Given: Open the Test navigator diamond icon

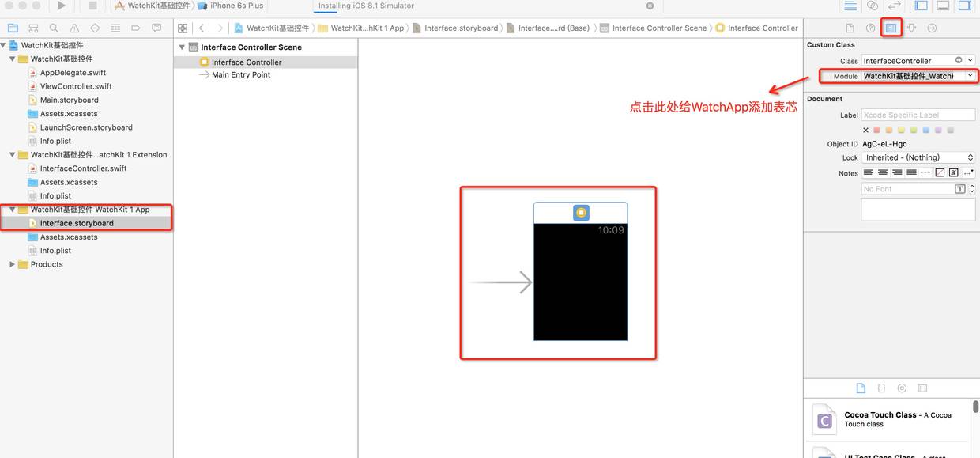Looking at the screenshot, I should [x=95, y=28].
